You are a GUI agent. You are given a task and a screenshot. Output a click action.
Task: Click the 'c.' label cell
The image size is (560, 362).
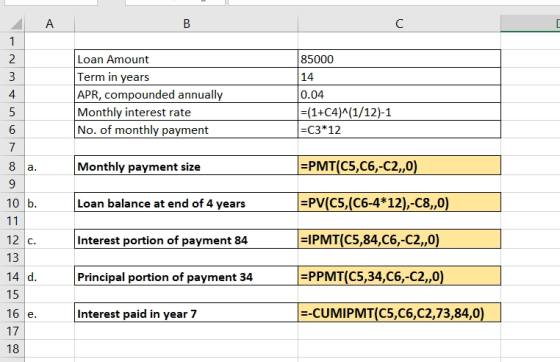(x=49, y=240)
